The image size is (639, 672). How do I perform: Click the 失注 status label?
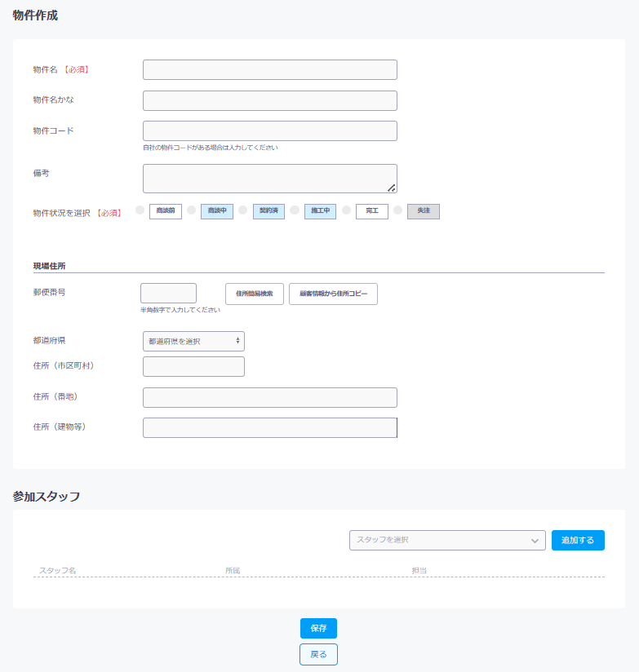[424, 211]
